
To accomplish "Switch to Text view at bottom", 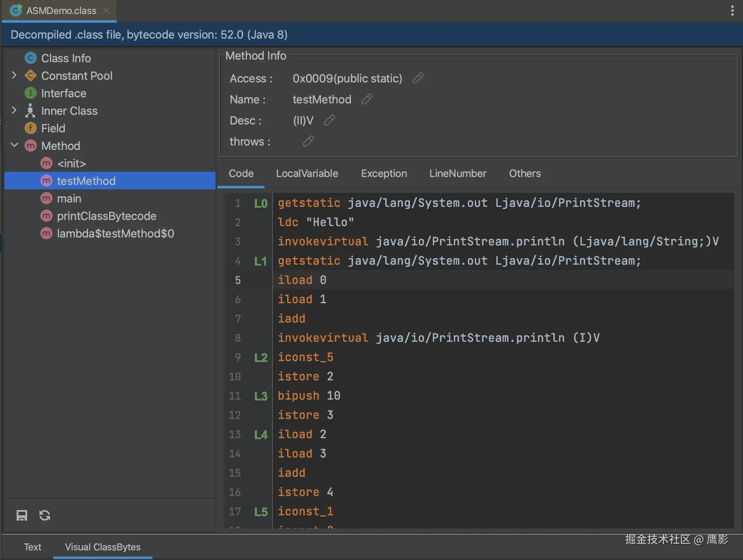I will coord(32,547).
